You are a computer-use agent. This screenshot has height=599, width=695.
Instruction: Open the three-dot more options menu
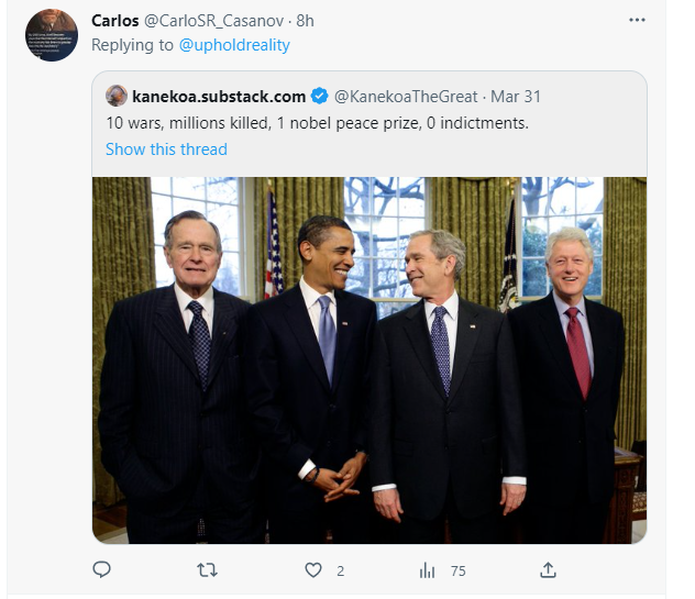pos(637,20)
